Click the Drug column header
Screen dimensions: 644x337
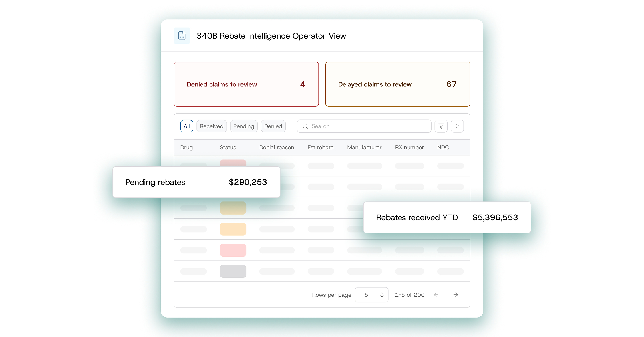[186, 147]
